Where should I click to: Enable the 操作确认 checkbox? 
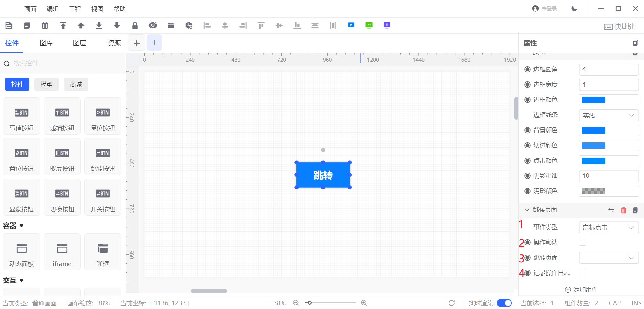tap(582, 242)
